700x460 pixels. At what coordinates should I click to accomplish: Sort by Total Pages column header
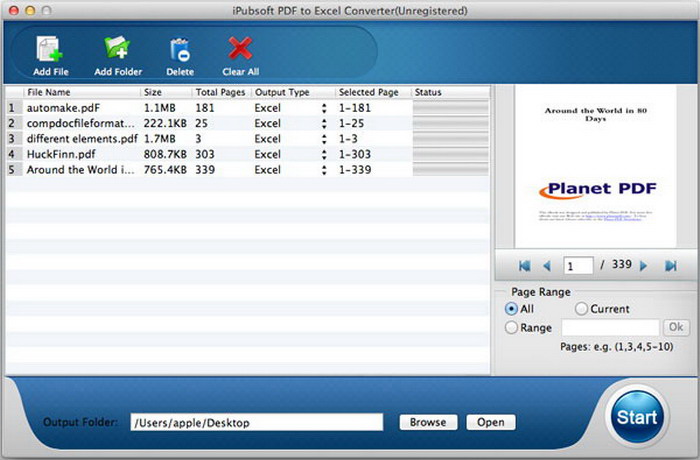[x=221, y=92]
